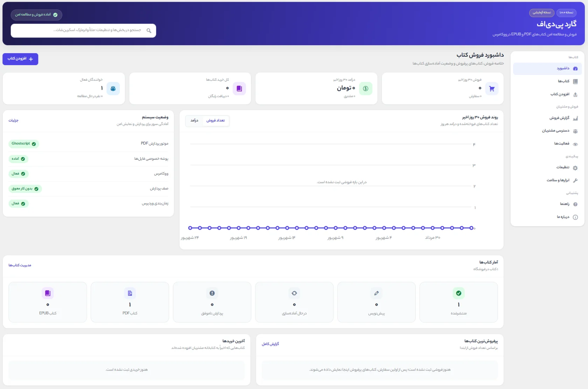Click the در حال آماده‌سازی refresh icon
588x389 pixels.
(x=294, y=293)
